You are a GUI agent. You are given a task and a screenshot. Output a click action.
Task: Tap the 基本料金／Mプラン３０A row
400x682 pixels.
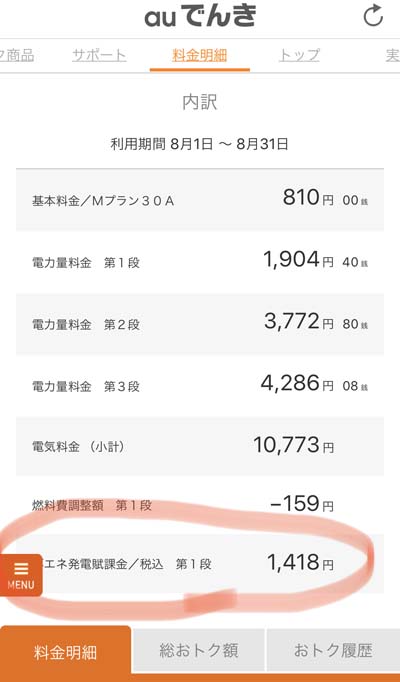(x=200, y=200)
